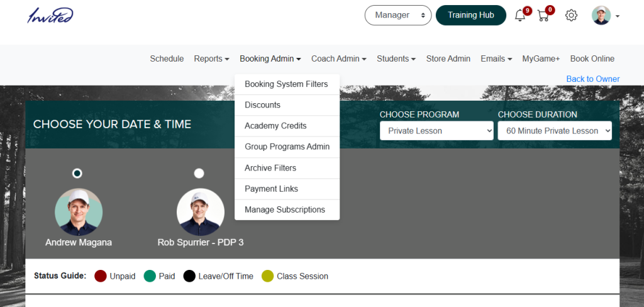The image size is (644, 307).
Task: Select the radio button for Rob Spurrier
Action: click(199, 174)
